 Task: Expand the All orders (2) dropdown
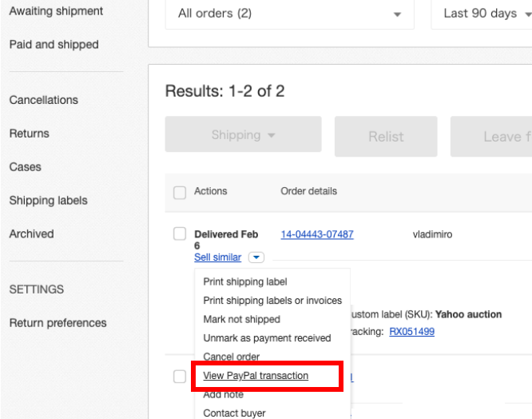tap(289, 14)
